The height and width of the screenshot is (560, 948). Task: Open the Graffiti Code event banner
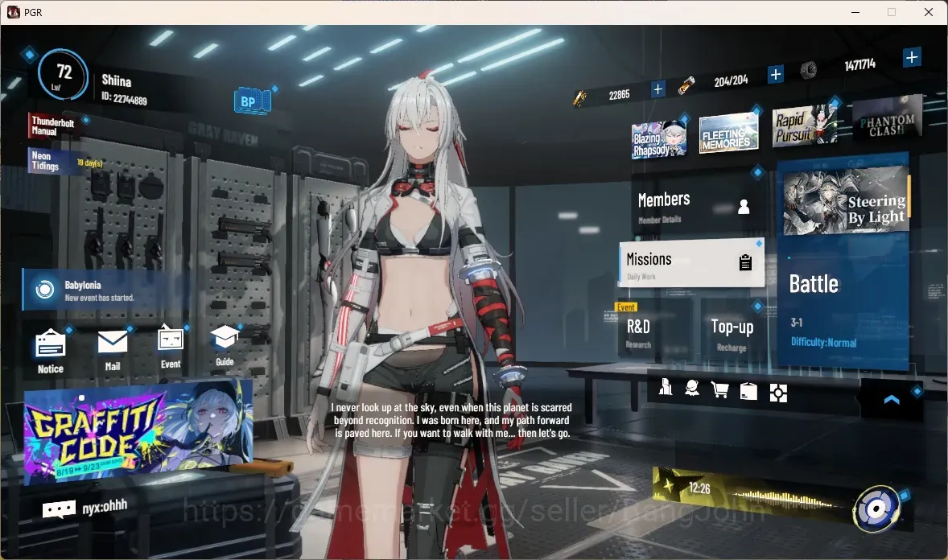[138, 433]
